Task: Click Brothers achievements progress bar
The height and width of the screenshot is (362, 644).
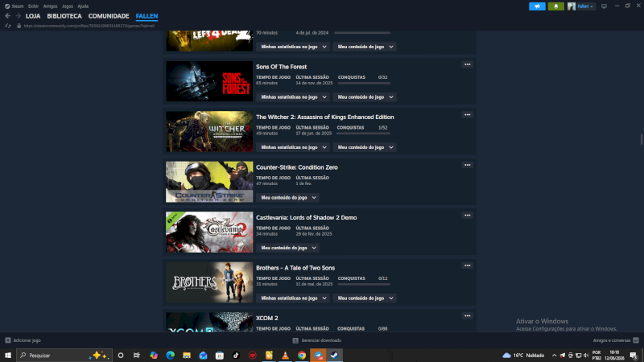Action: [364, 285]
